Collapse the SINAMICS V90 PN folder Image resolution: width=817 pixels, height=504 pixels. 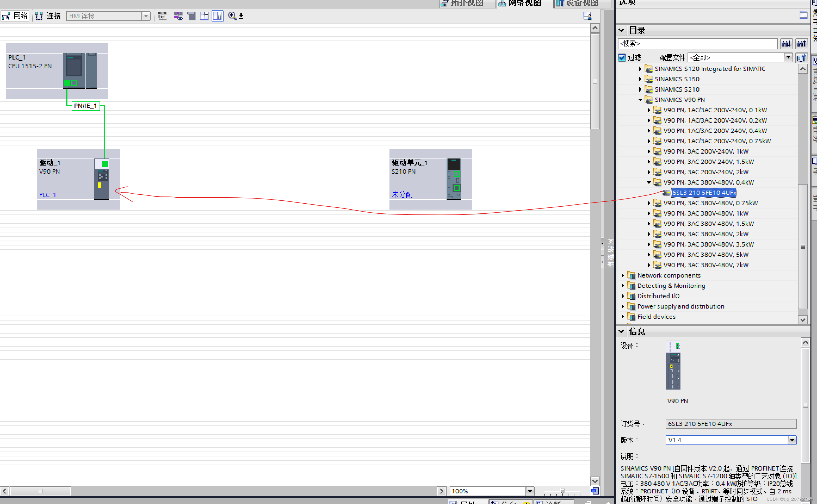640,100
